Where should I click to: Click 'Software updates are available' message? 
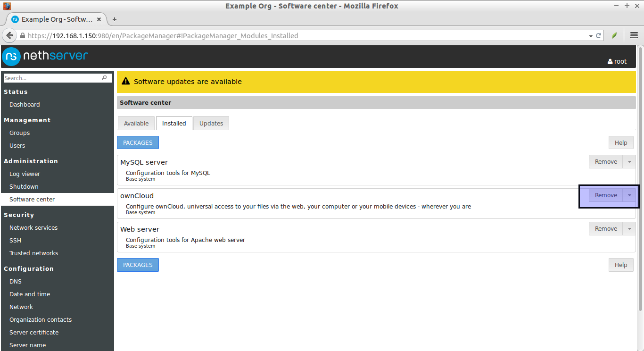[188, 82]
